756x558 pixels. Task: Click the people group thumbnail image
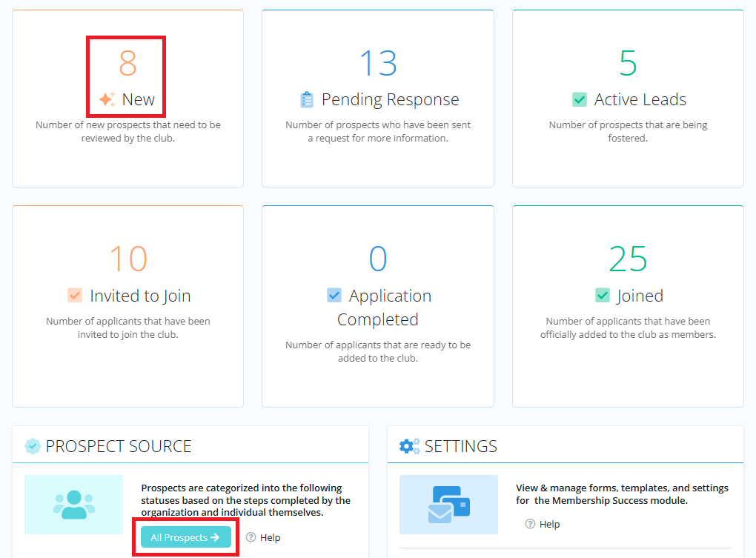[73, 505]
